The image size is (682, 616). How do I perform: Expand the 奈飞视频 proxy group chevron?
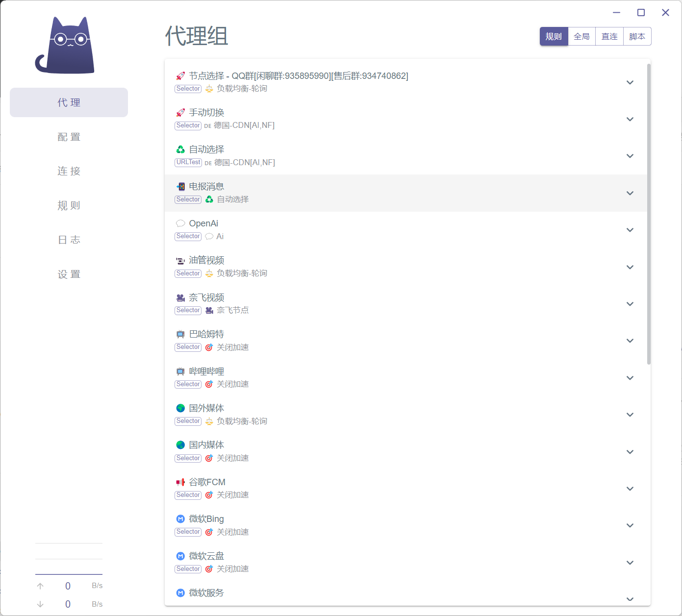630,304
